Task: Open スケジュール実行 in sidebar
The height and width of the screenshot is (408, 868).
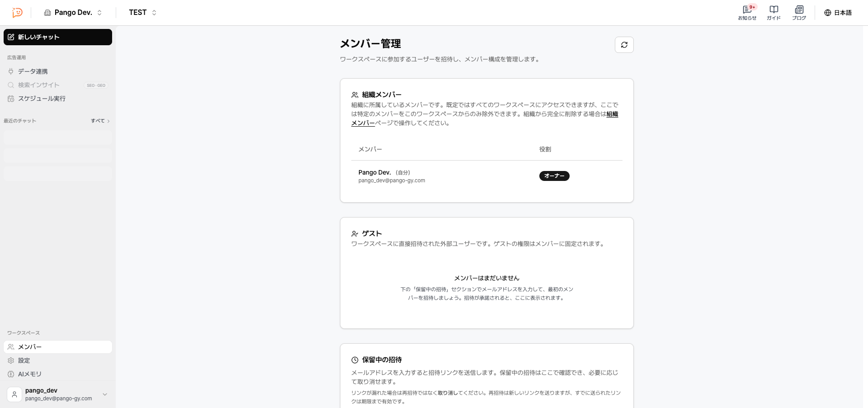Action: point(58,99)
